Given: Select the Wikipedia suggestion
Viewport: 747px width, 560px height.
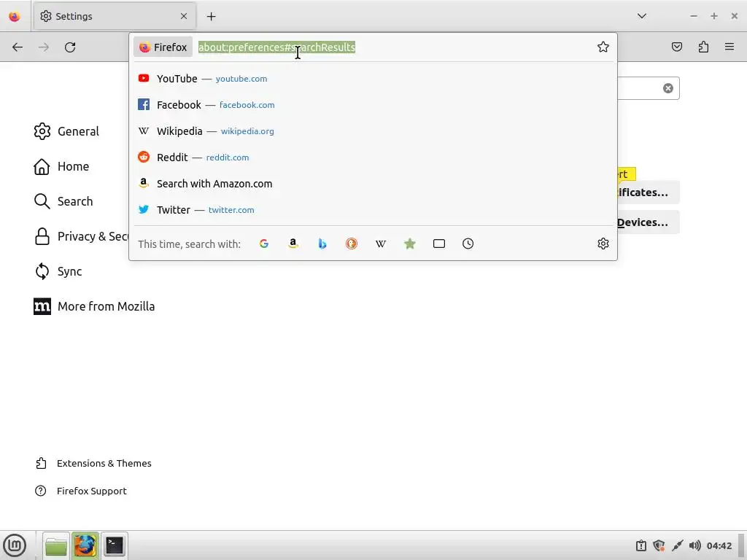Looking at the screenshot, I should point(373,131).
